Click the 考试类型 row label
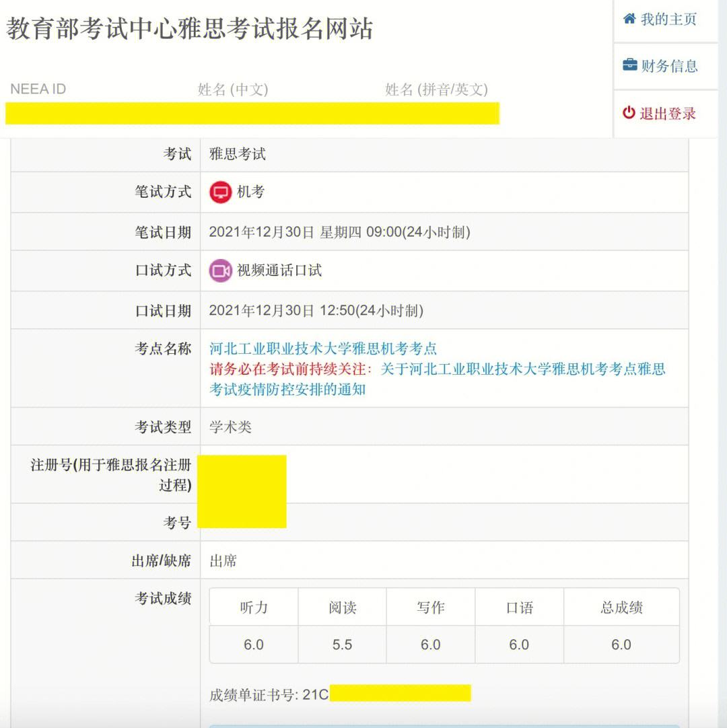The width and height of the screenshot is (727, 728). pyautogui.click(x=163, y=427)
